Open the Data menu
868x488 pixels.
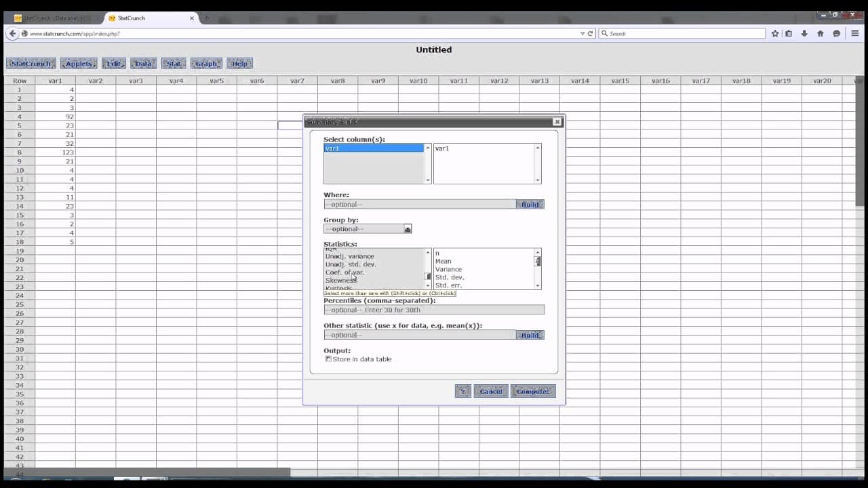[143, 64]
